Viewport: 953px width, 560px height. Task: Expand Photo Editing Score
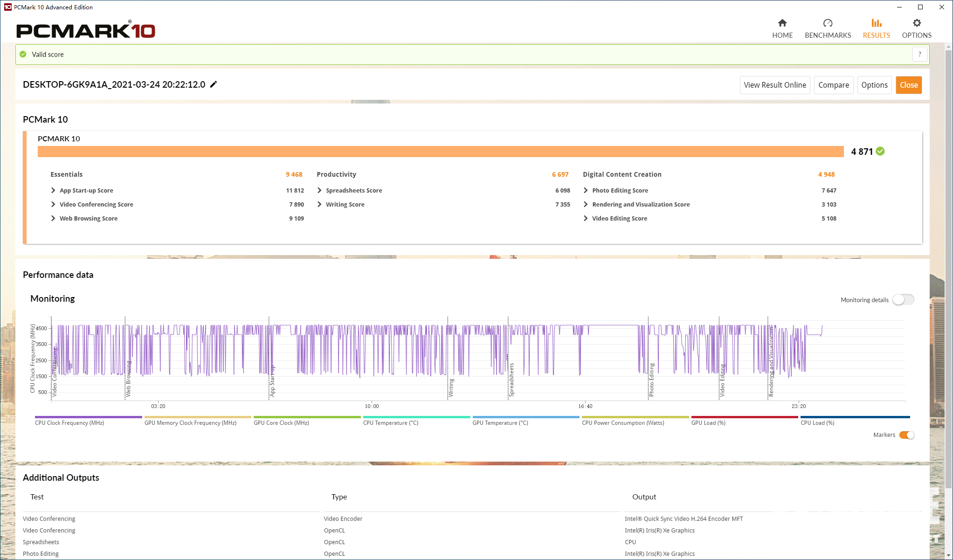pyautogui.click(x=586, y=190)
